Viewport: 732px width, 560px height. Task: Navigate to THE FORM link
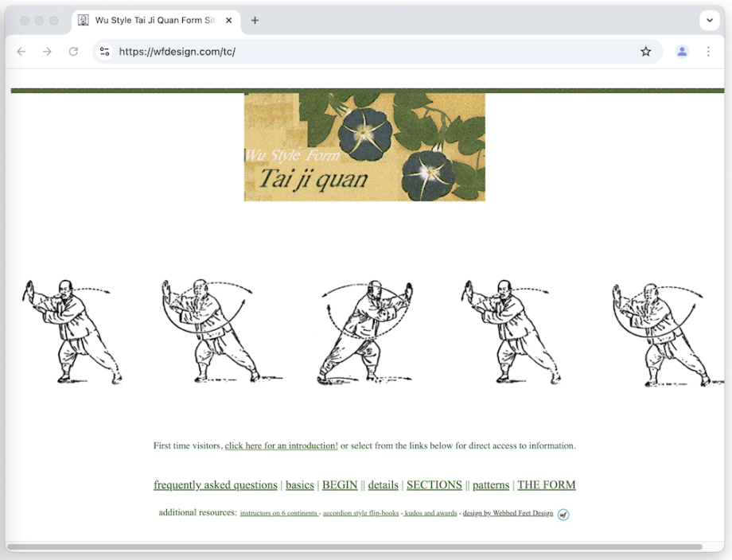click(546, 485)
